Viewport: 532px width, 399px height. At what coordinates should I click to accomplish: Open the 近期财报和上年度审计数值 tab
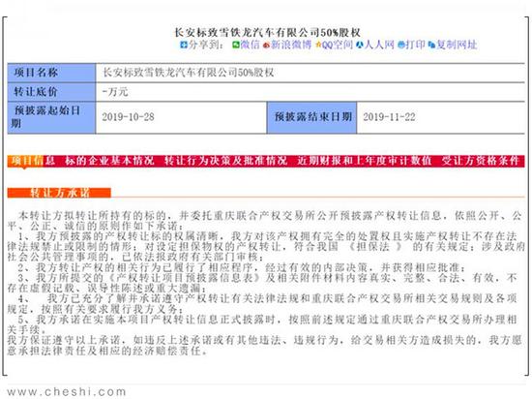365,161
